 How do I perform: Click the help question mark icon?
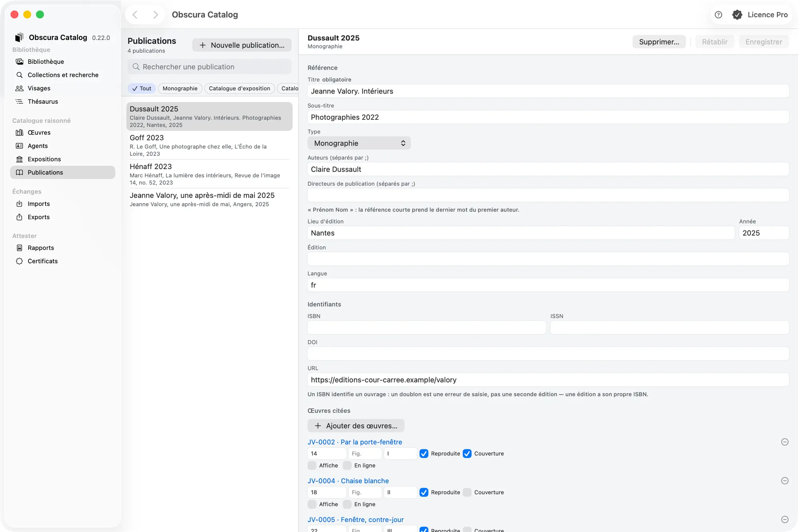(718, 15)
